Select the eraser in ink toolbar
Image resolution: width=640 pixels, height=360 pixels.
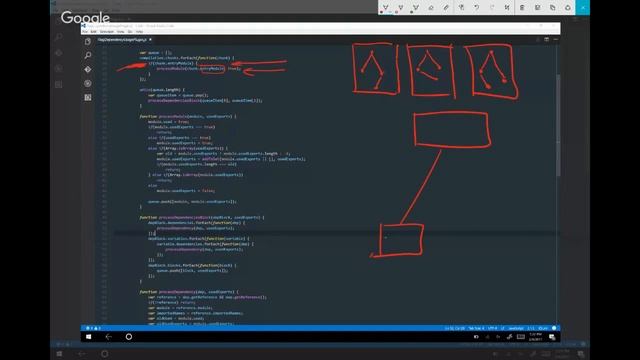(431, 8)
